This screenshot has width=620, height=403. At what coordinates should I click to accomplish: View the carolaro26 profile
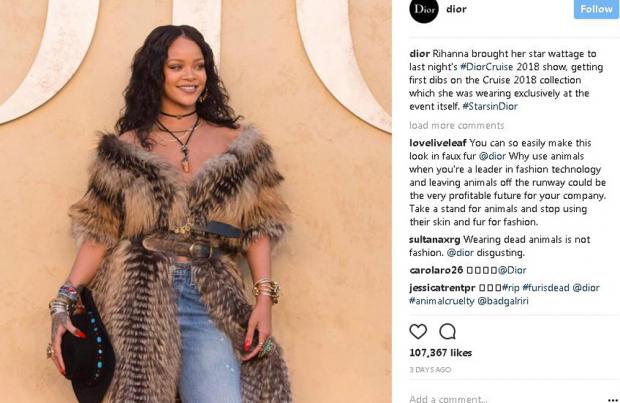pos(436,270)
